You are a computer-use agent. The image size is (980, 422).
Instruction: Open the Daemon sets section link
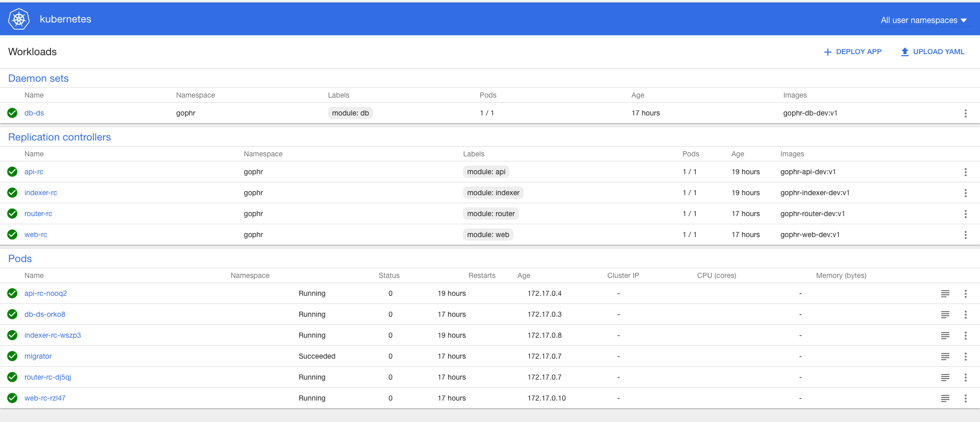point(38,78)
